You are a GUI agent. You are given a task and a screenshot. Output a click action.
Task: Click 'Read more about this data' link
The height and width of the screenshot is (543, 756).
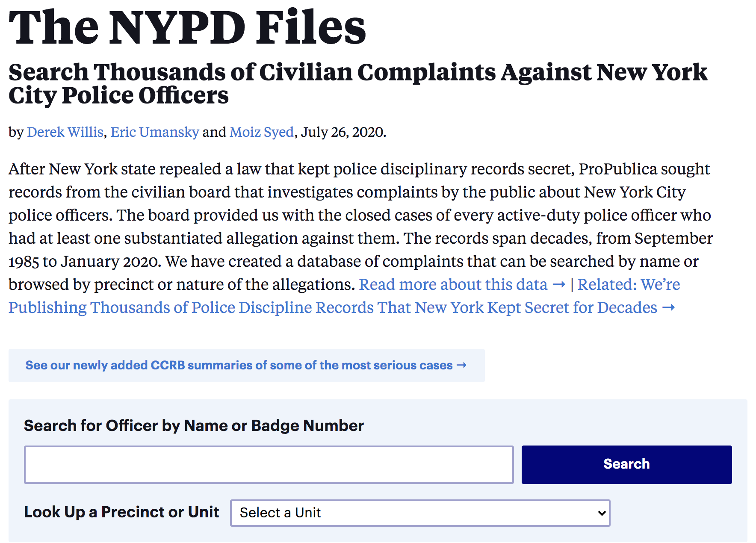coord(453,285)
